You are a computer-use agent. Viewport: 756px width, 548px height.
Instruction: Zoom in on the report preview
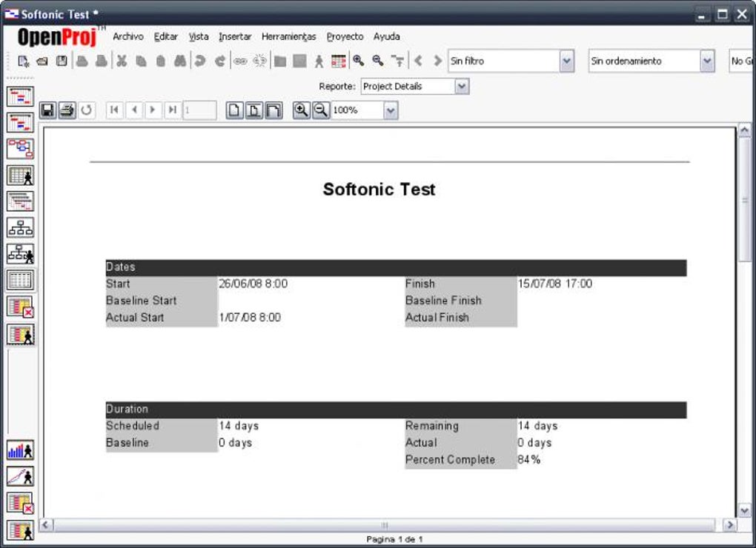click(x=302, y=110)
